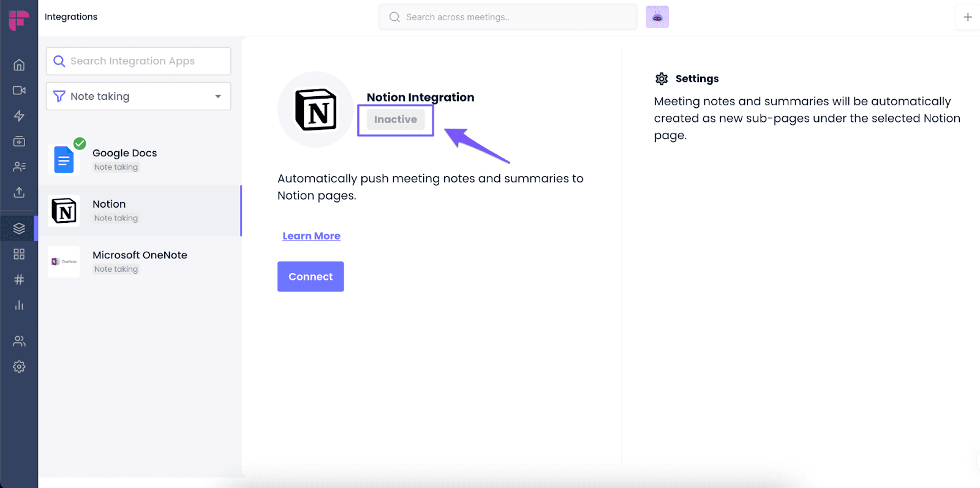Click the Settings gear icon in right panel

pyautogui.click(x=661, y=78)
